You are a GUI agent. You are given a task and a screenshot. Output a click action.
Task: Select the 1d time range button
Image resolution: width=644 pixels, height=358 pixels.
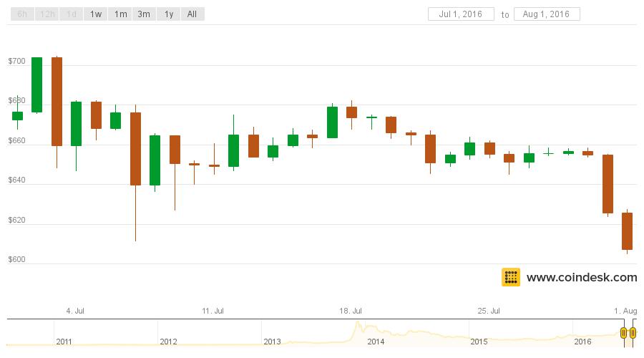tap(71, 14)
